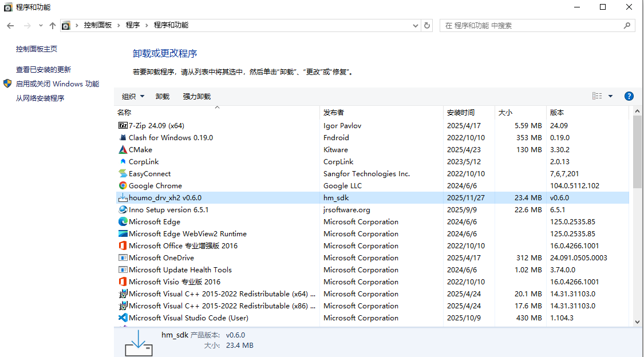This screenshot has width=644, height=357.
Task: Click the Igor Pavlov publisher cell
Action: pos(342,125)
